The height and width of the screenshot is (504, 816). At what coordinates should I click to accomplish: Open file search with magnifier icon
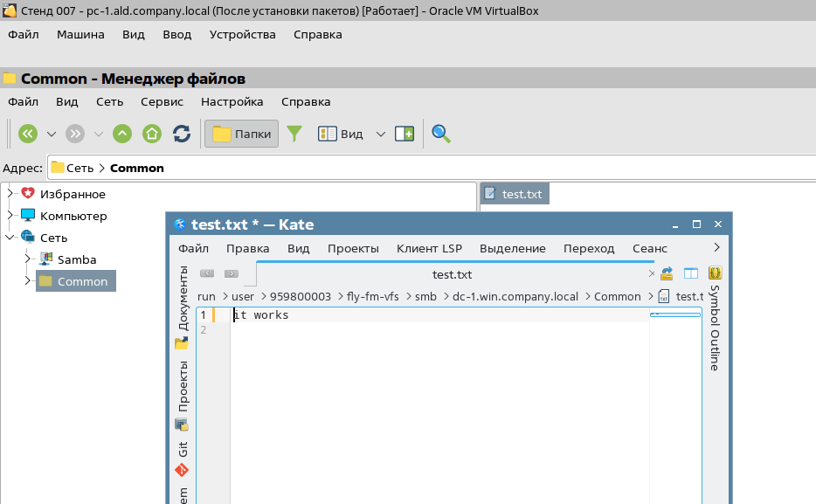441,134
